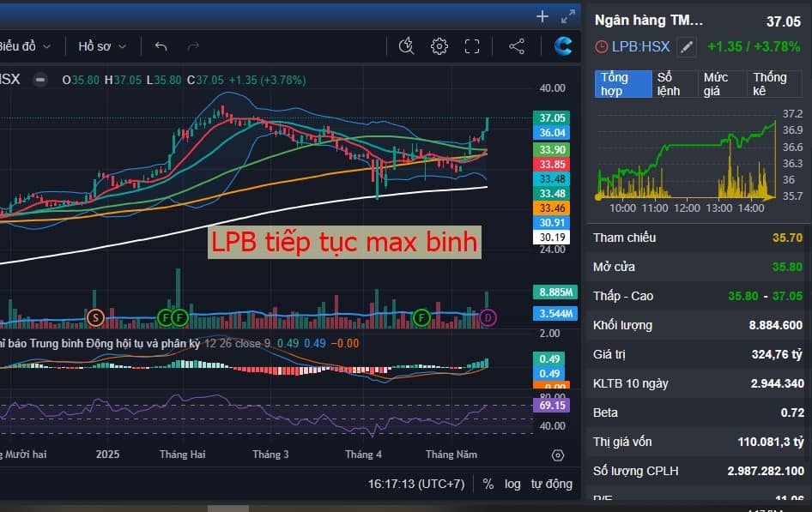Click the time 16:17:13 (UTC+7)

(x=416, y=484)
